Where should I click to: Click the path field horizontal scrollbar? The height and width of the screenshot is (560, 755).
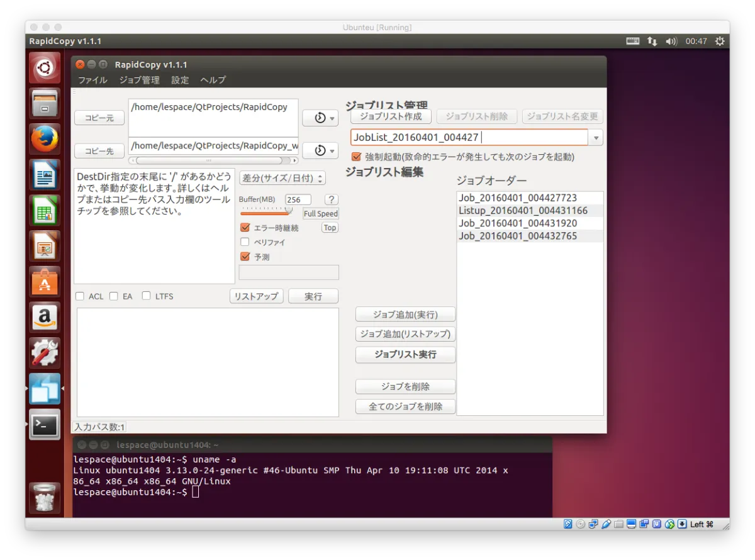click(x=213, y=160)
